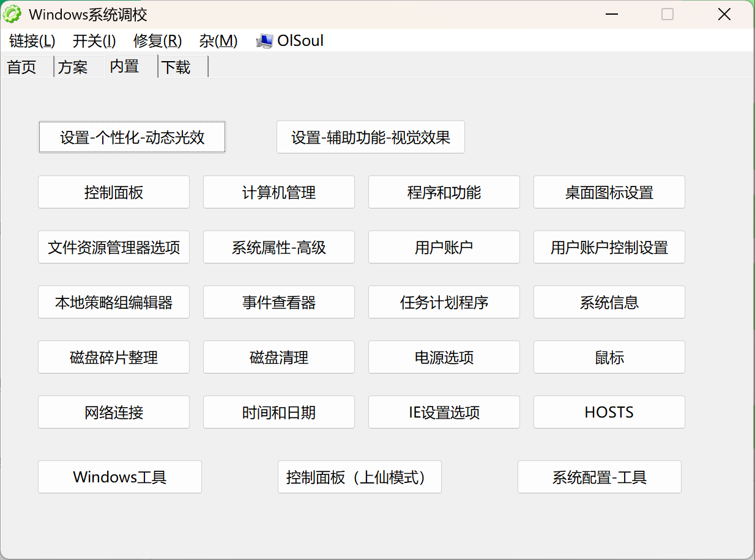Open 控制面板（上仙模式）
Screen dimensions: 755x560
(360, 477)
